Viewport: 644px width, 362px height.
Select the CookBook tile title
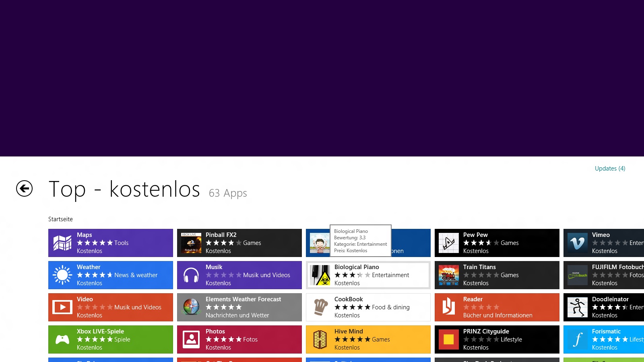point(349,299)
